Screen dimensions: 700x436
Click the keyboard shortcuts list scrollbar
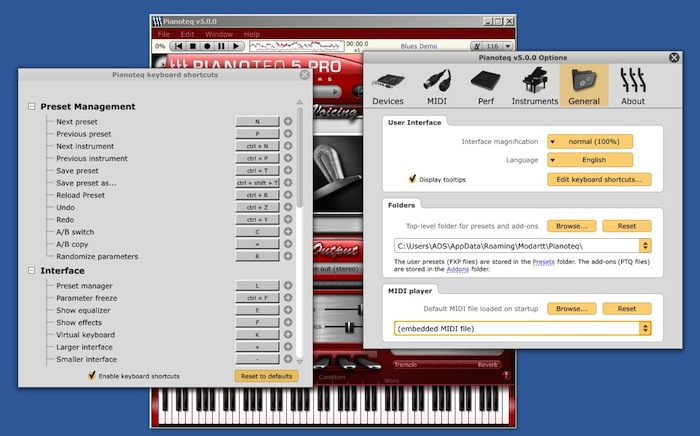[300, 157]
